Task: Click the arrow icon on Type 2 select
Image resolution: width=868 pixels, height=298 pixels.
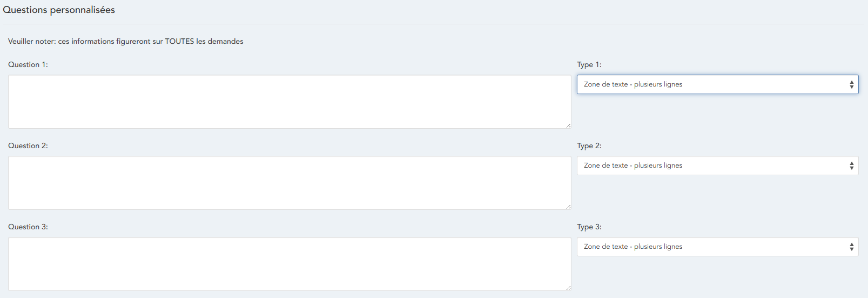Action: [x=851, y=165]
